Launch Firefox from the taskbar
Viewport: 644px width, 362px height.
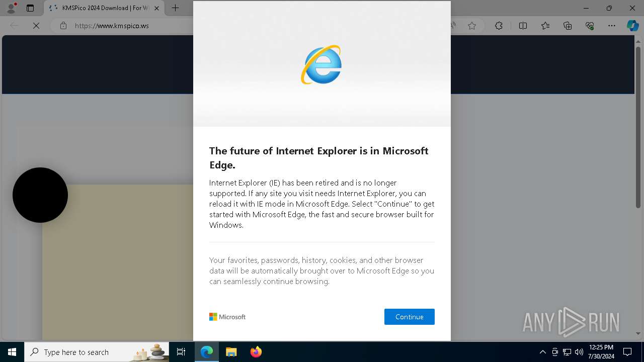(x=256, y=352)
